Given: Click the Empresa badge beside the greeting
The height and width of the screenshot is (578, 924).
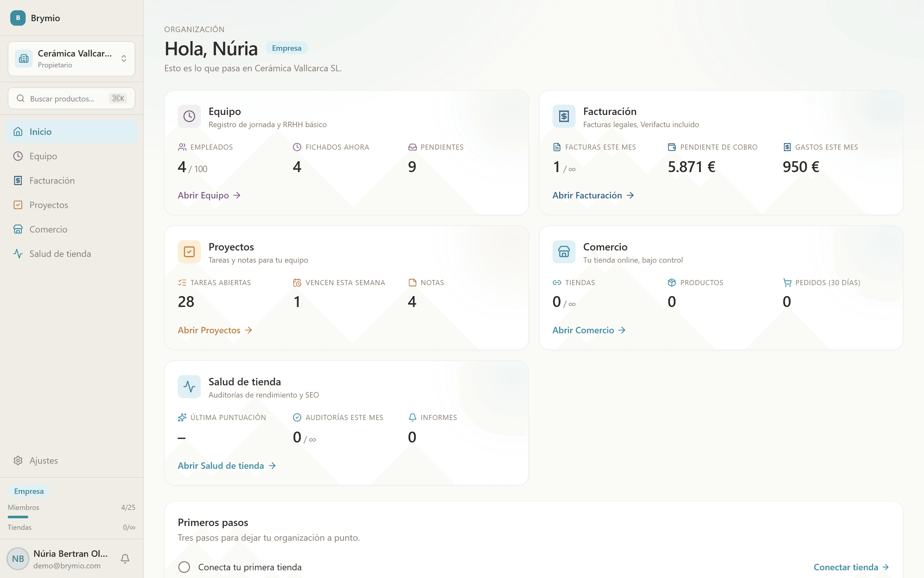Looking at the screenshot, I should (287, 48).
